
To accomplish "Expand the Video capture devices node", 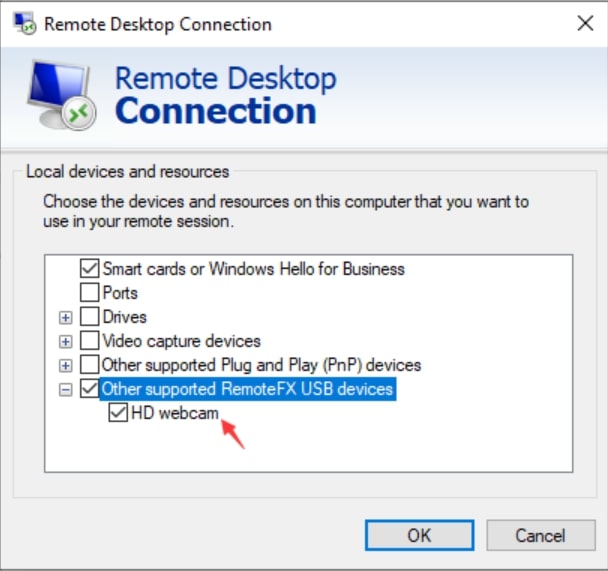I will point(66,341).
